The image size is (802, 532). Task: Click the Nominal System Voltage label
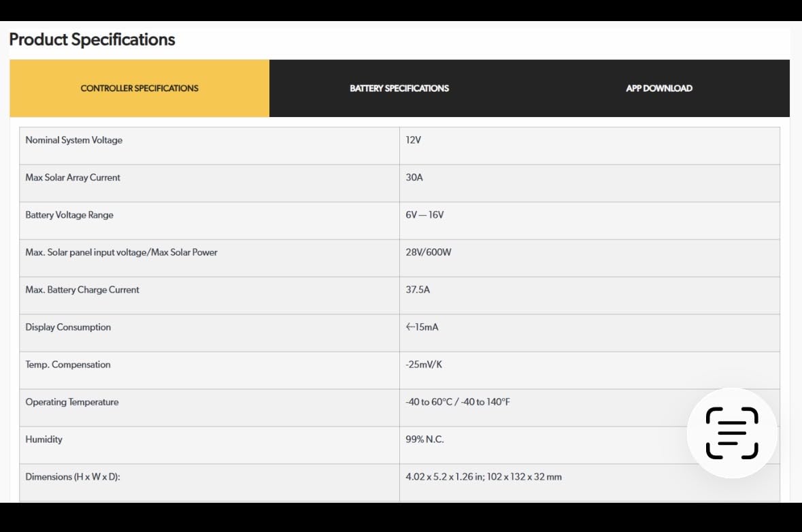click(74, 140)
